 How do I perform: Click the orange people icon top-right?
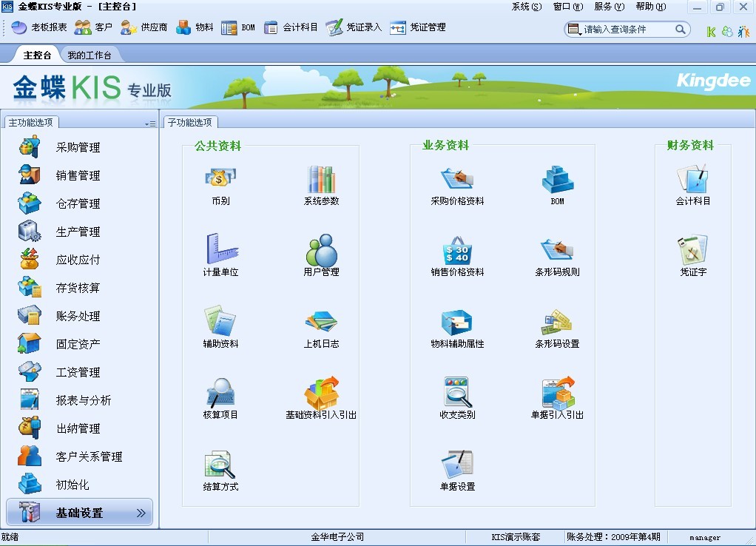pos(744,32)
